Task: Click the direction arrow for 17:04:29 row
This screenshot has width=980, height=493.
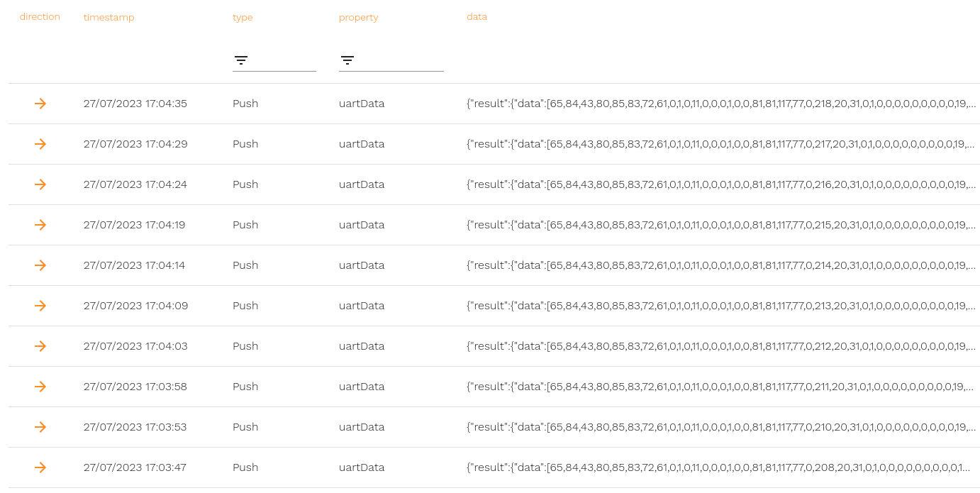Action: point(40,144)
